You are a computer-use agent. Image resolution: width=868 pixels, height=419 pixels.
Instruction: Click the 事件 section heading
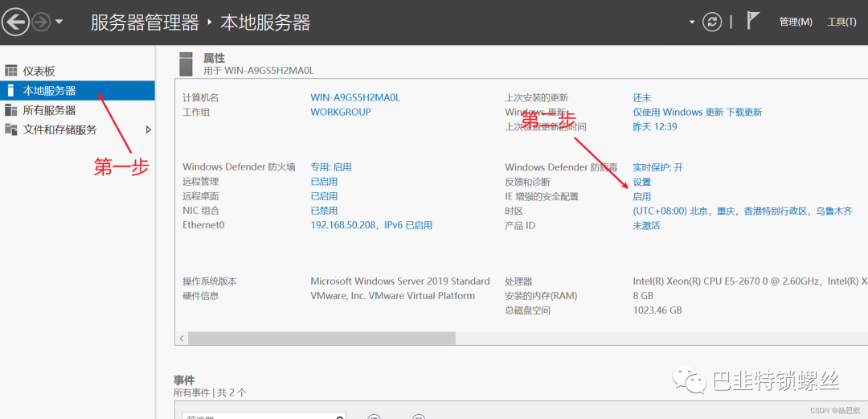(x=184, y=380)
